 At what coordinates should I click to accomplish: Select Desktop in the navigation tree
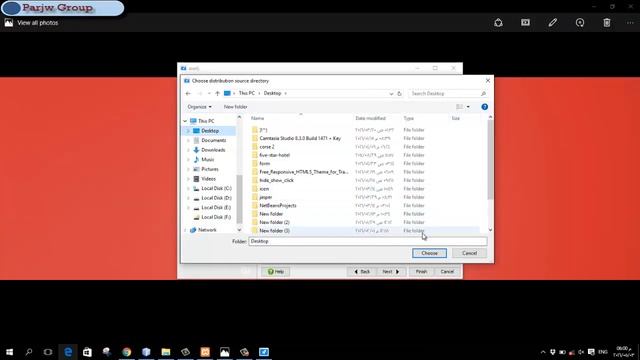coord(210,131)
